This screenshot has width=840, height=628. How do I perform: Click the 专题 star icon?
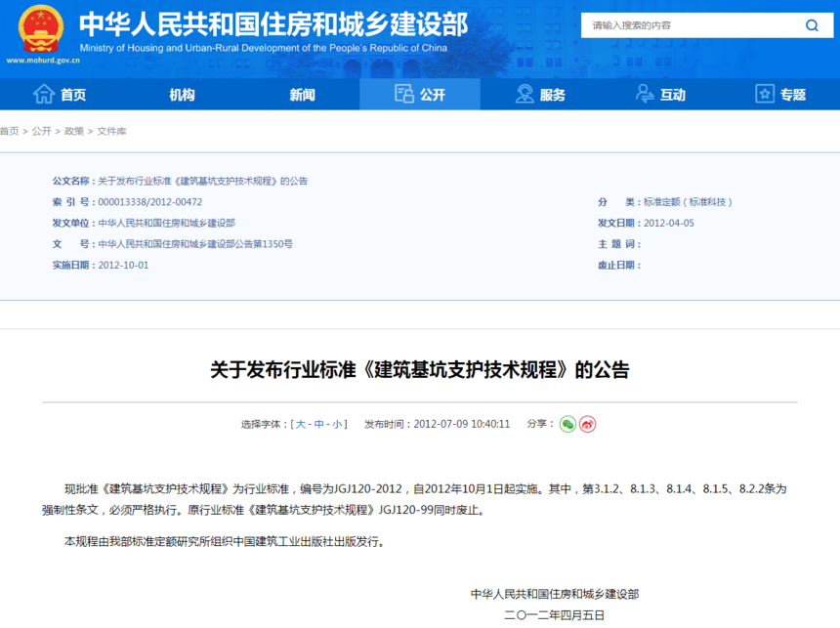(x=765, y=94)
